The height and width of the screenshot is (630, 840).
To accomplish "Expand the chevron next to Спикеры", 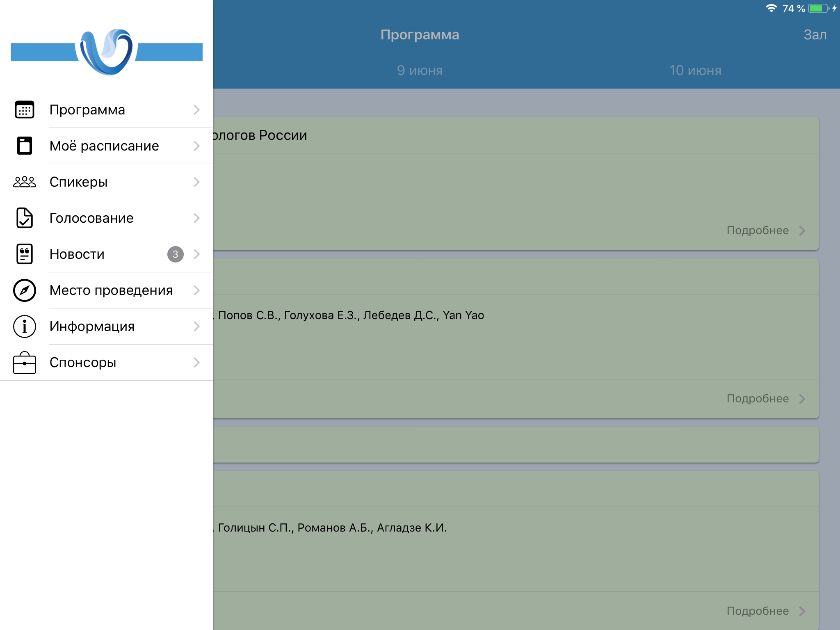I will point(197,182).
